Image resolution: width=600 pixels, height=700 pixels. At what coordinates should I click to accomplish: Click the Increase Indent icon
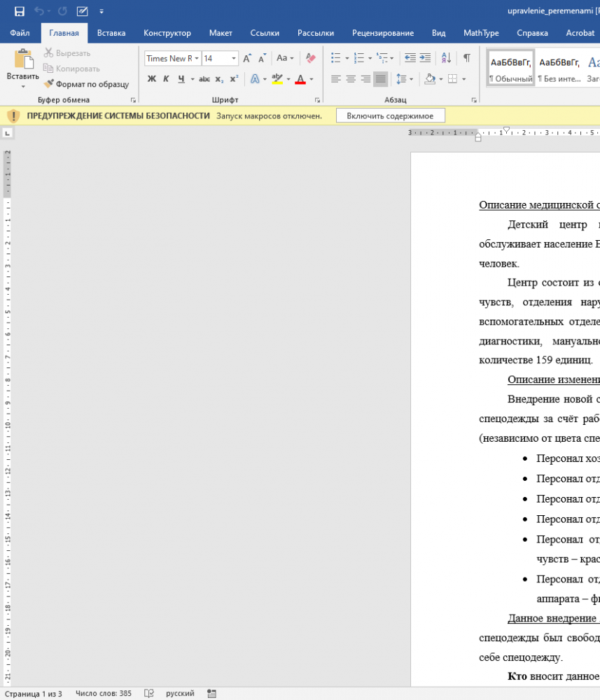[425, 57]
